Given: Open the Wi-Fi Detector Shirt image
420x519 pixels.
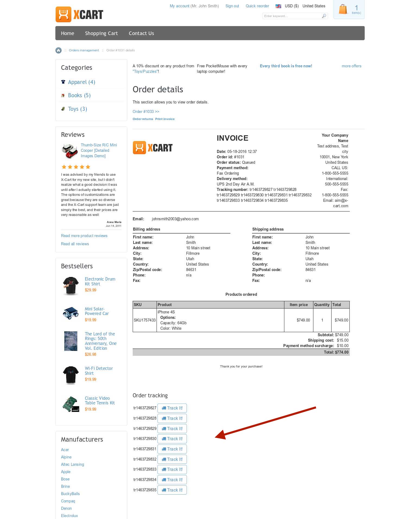Looking at the screenshot, I should pyautogui.click(x=71, y=375).
